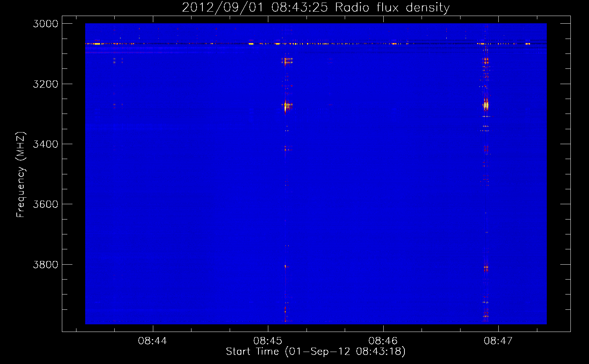Viewport: 589px width, 364px height.
Task: Click the 3200 frequency axis label
Action: tap(46, 84)
